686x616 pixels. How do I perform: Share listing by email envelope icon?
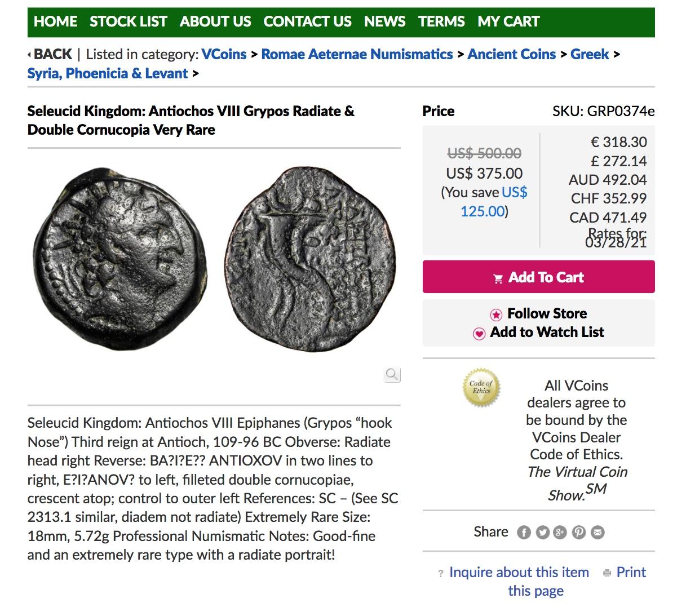(597, 533)
